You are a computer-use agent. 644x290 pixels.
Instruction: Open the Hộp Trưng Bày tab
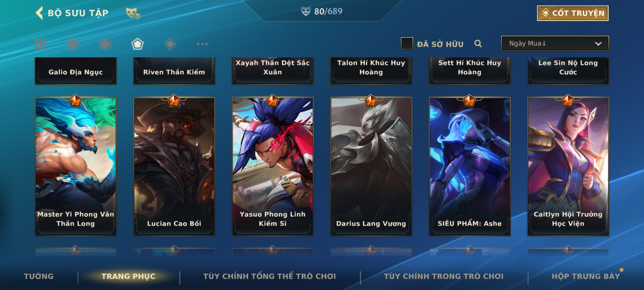click(586, 276)
